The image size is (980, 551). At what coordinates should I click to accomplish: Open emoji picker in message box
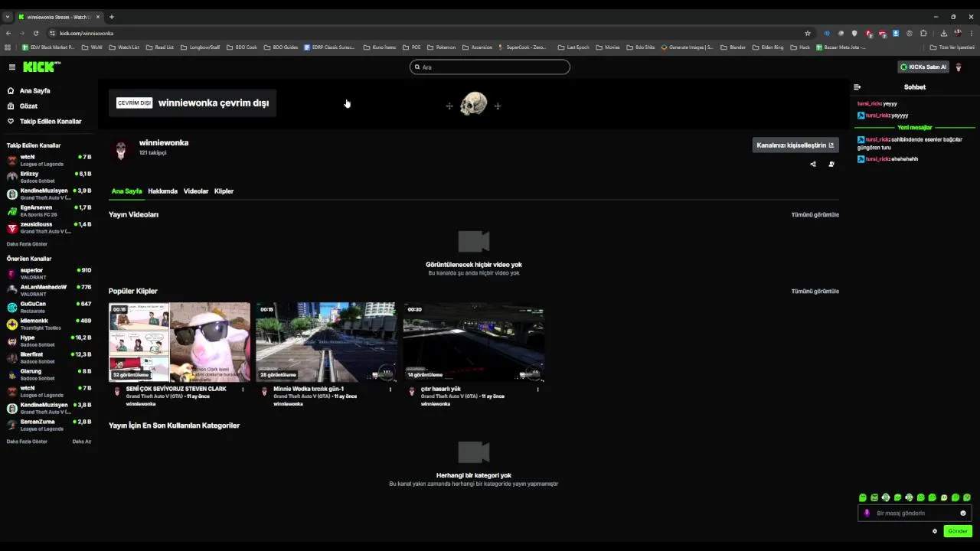coord(963,514)
